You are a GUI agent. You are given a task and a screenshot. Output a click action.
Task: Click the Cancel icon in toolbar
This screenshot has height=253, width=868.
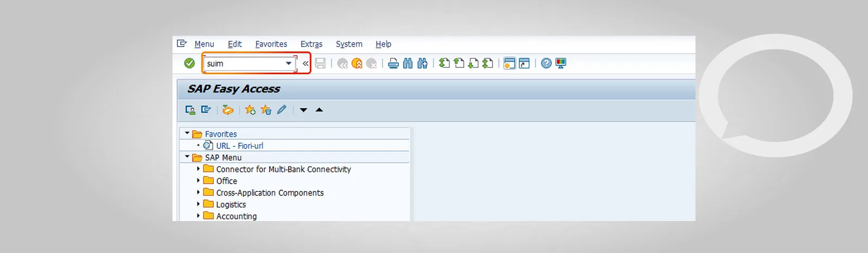[372, 64]
